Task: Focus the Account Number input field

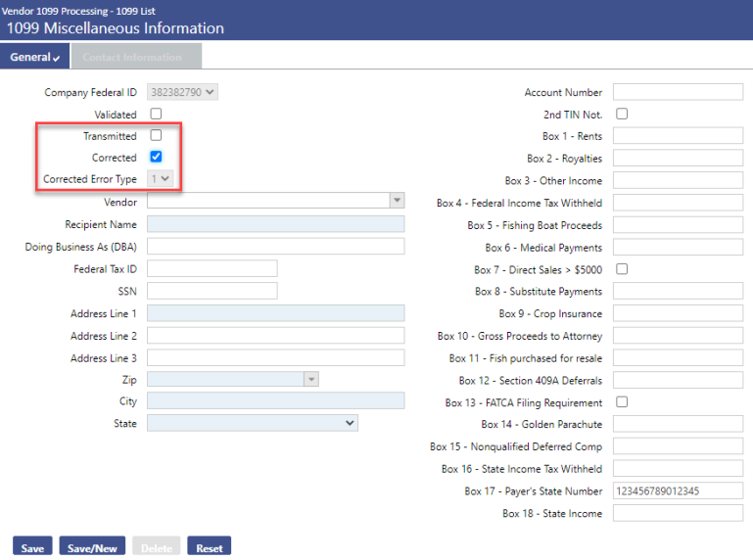Action: pos(678,92)
